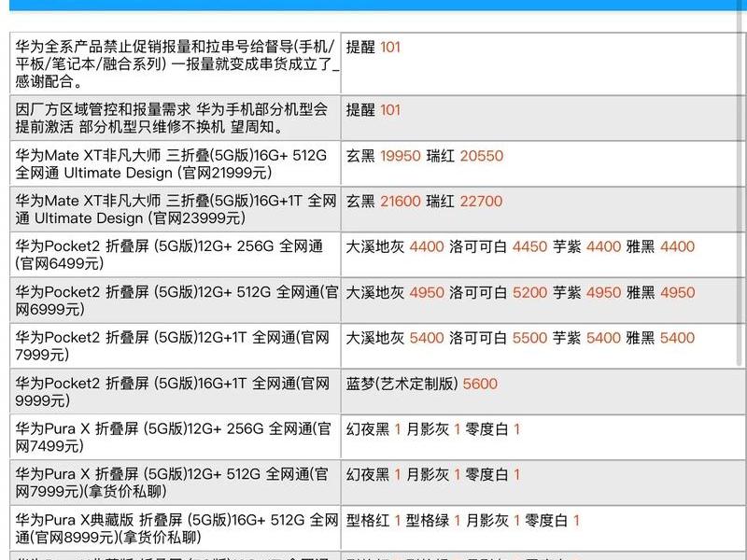The width and height of the screenshot is (747, 560).
Task: Click 雅黑 price 4950 in the Pocket2 512G row
Action: tap(678, 292)
